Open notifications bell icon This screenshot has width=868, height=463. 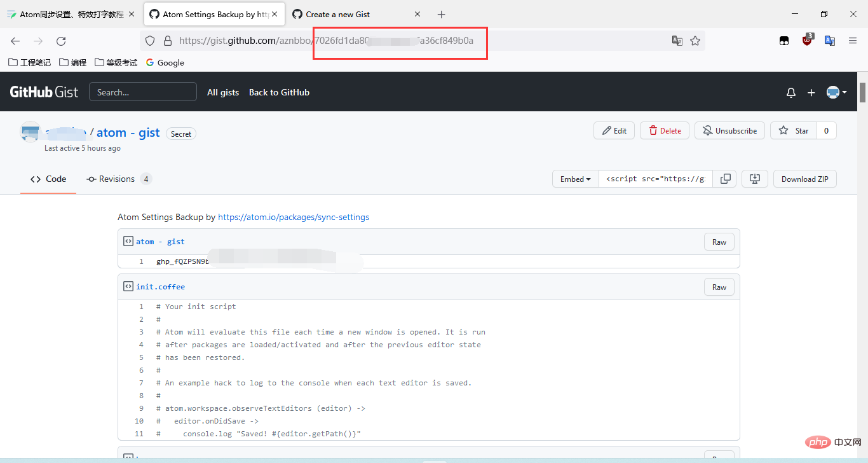(x=791, y=93)
